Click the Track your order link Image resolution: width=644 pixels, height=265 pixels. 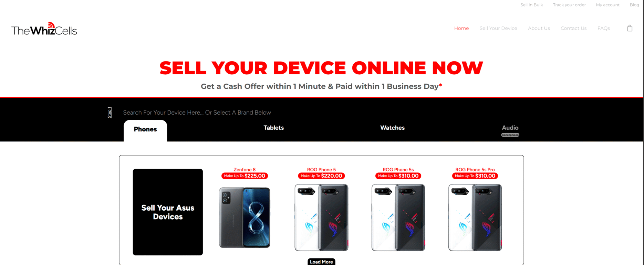(x=569, y=5)
